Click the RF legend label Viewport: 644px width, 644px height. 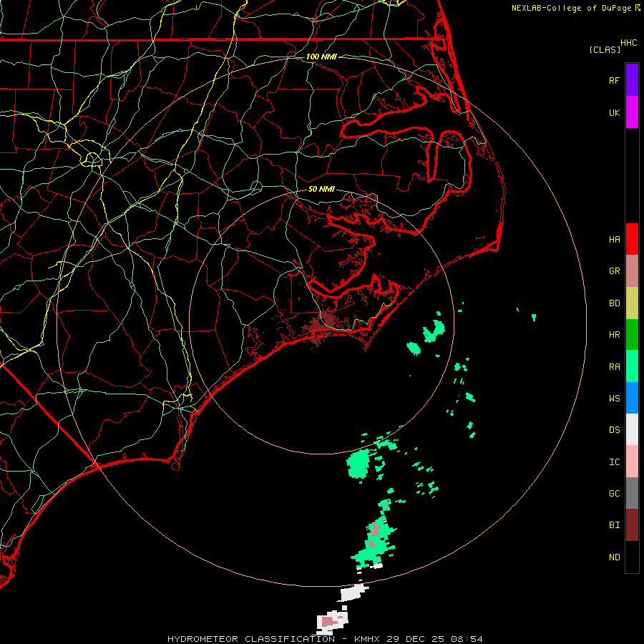click(614, 80)
